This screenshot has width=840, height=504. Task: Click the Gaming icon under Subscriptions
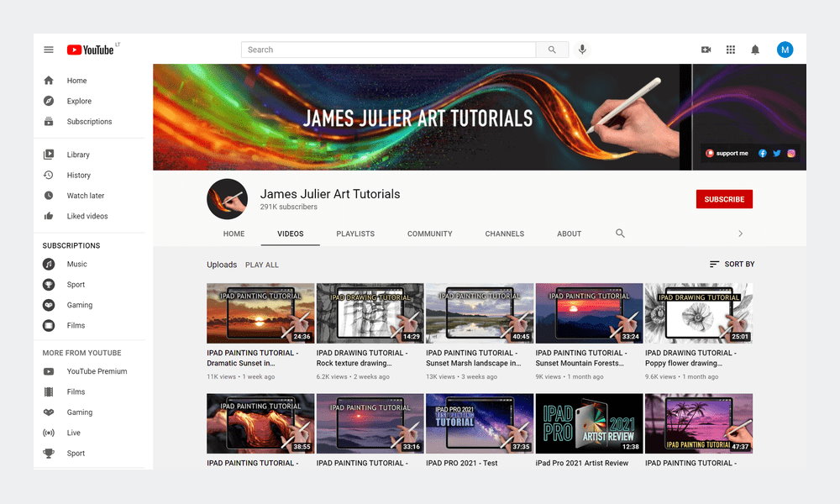click(49, 305)
